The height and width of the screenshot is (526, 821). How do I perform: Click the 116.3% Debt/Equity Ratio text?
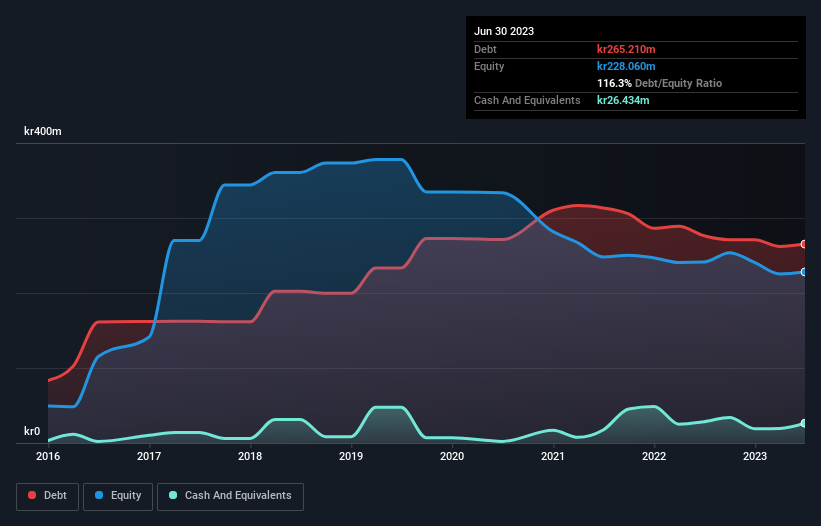pyautogui.click(x=659, y=83)
